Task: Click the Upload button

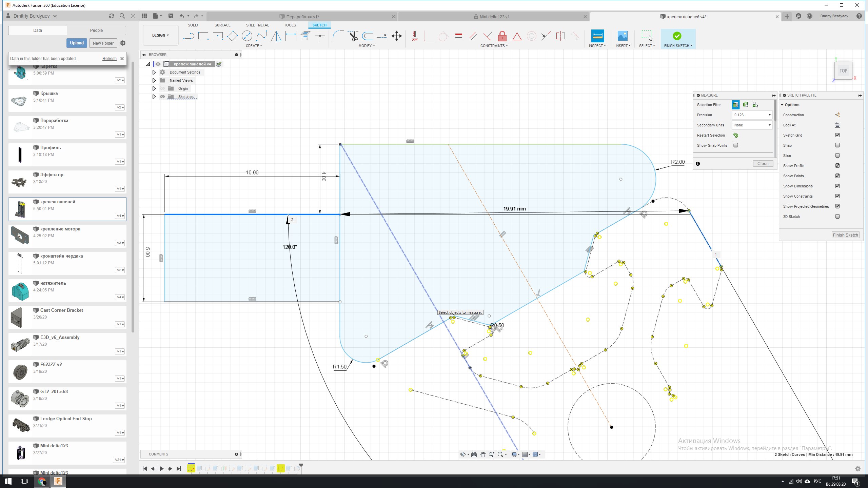Action: coord(77,43)
